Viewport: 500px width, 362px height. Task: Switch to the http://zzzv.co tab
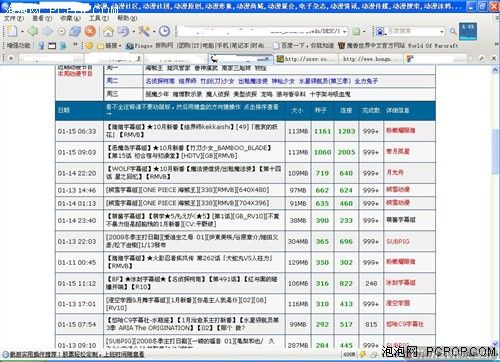(x=307, y=59)
